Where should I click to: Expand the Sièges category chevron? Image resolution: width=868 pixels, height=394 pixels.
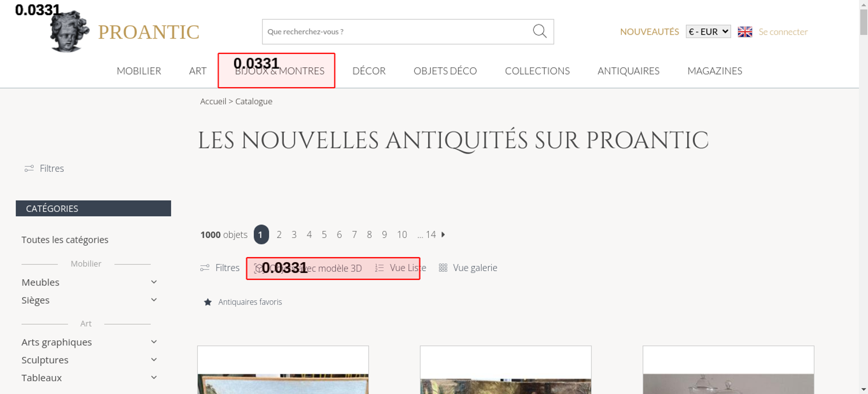[x=154, y=300]
